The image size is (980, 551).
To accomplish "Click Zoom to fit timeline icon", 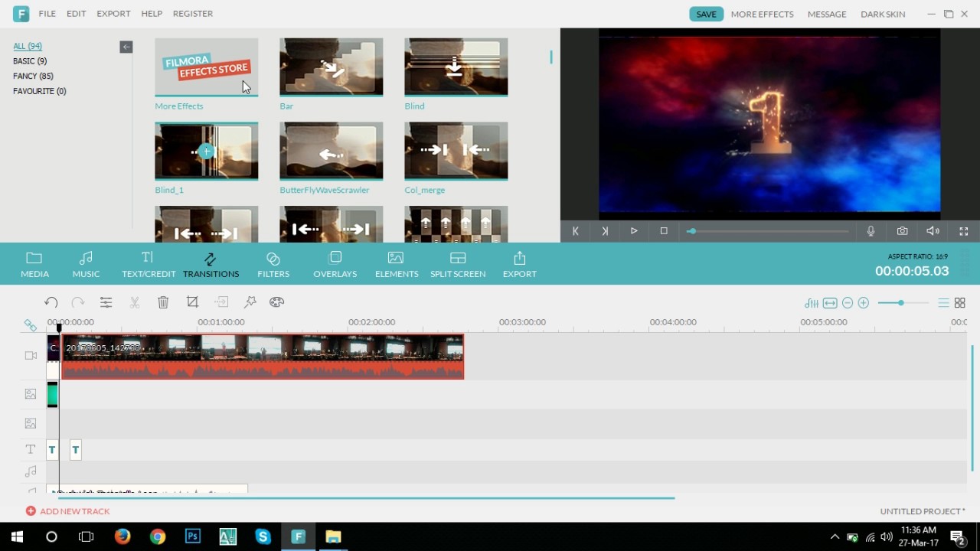I will coord(830,303).
